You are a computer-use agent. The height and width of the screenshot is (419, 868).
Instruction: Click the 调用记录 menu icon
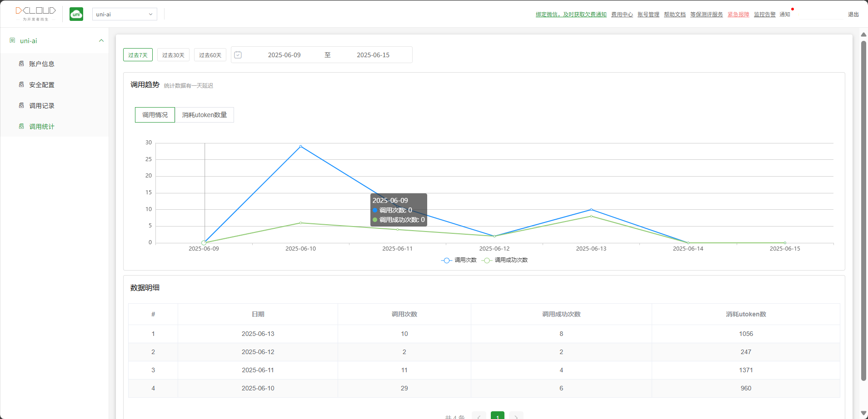pos(21,105)
